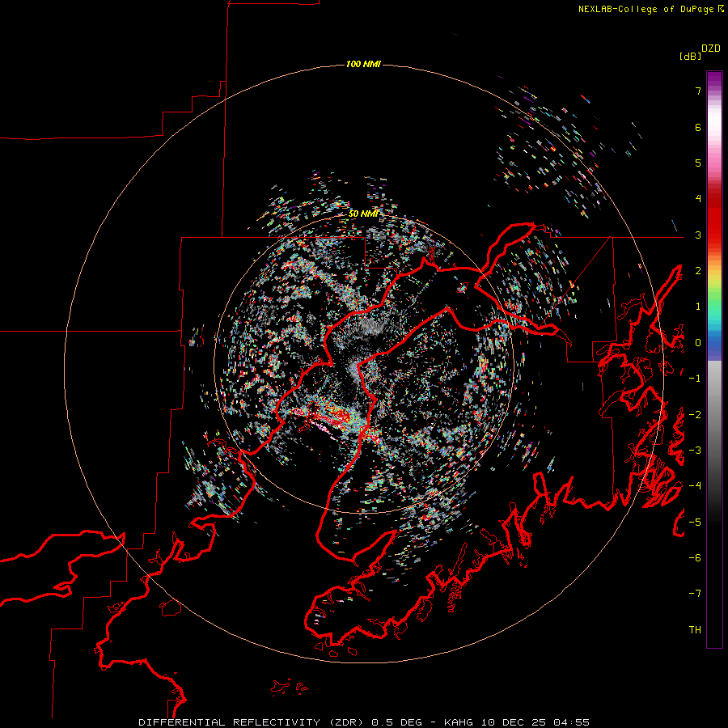Click the TH threshold label on scale

(695, 630)
